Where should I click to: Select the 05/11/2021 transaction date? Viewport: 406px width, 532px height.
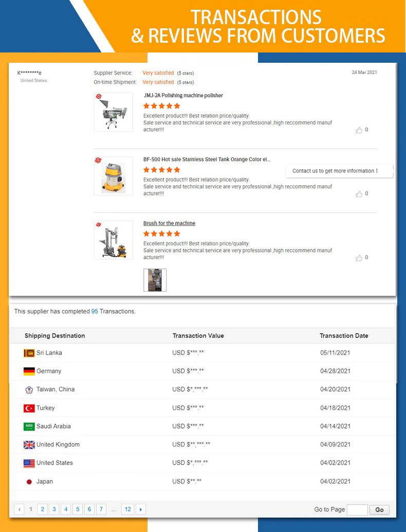pyautogui.click(x=335, y=353)
